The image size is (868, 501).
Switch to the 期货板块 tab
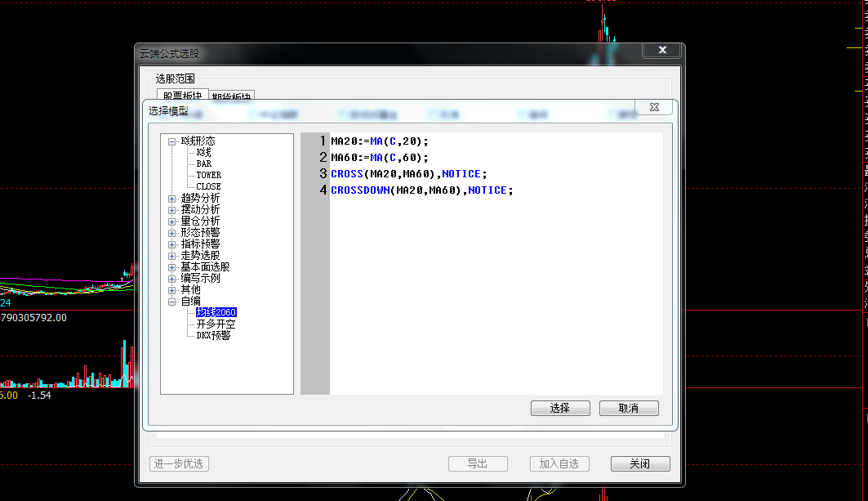233,97
